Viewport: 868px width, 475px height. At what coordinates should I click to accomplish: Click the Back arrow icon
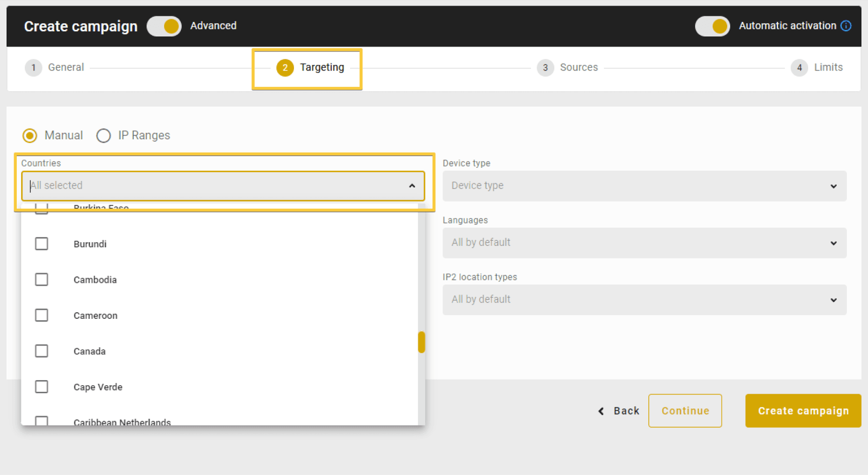pos(601,411)
